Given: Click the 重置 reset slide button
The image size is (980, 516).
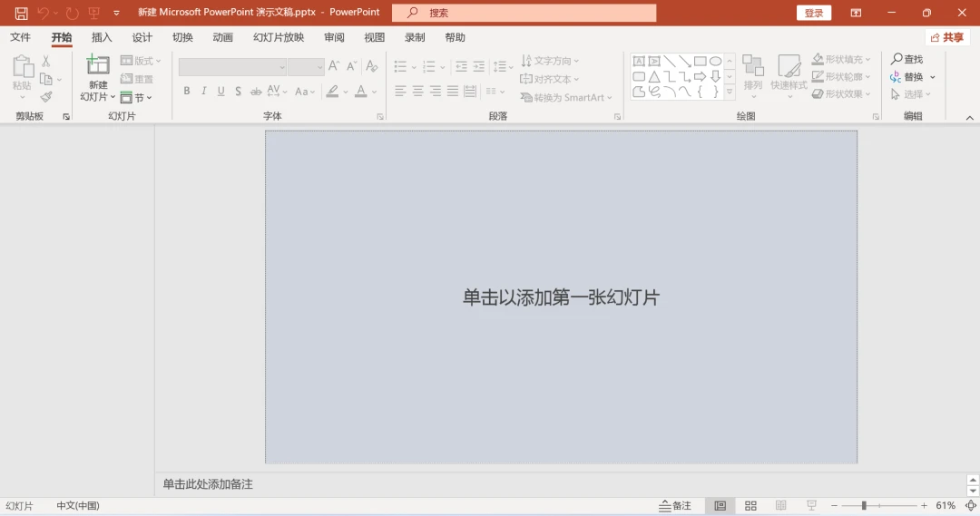Looking at the screenshot, I should tap(137, 79).
